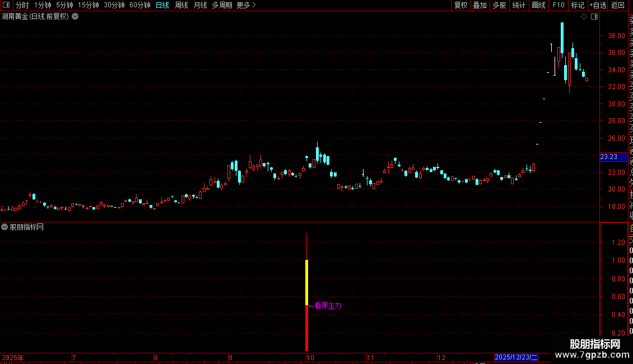
Task: Click the 2025/12/23/二 date label
Action: [x=516, y=357]
